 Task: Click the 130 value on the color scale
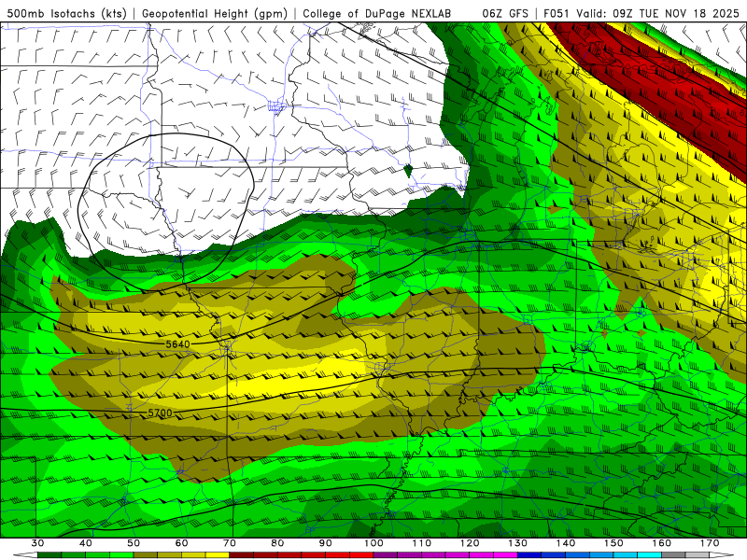point(518,543)
